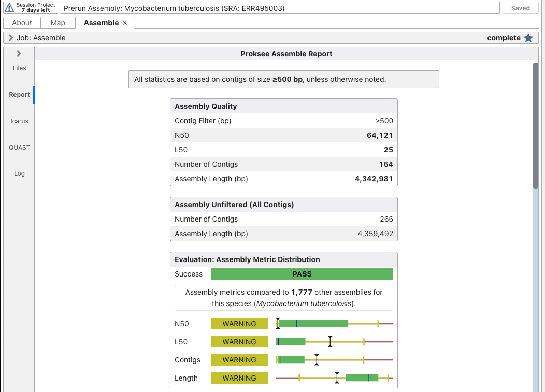Image resolution: width=545 pixels, height=392 pixels.
Task: Click the Length distribution bar
Action: pos(334,378)
